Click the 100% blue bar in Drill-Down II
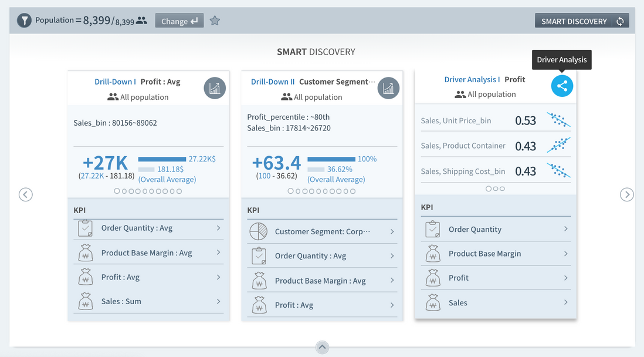This screenshot has height=357, width=644. pyautogui.click(x=331, y=159)
